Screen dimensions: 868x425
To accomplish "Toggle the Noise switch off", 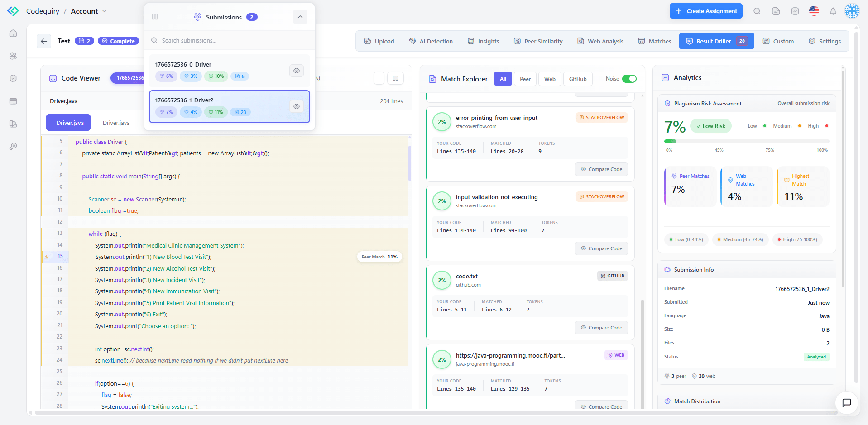I will tap(629, 79).
